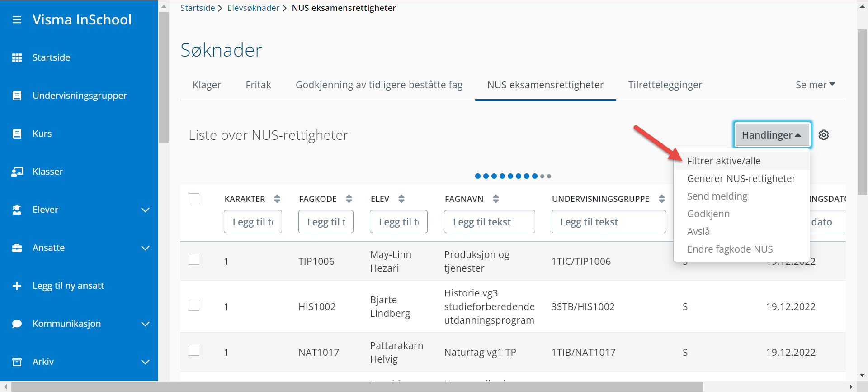Open the Tilrettelegginger tab
The height and width of the screenshot is (392, 868).
665,85
